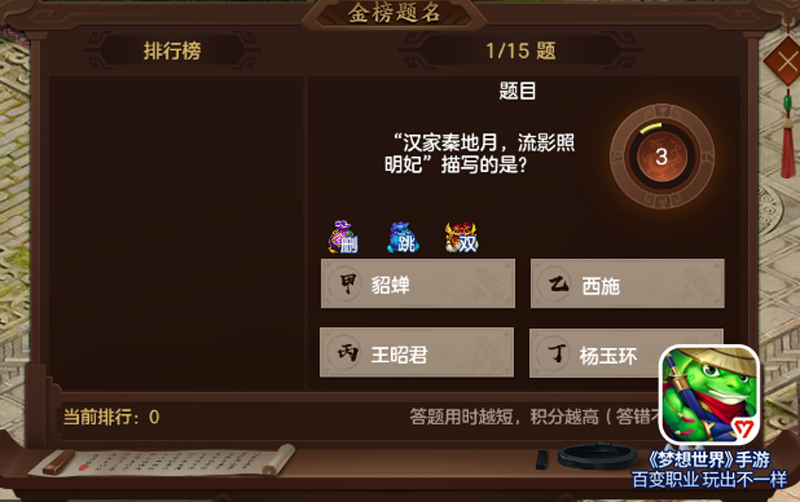This screenshot has height=502, width=800.
Task: Click the 当前排行 rank text
Action: pyautogui.click(x=111, y=417)
